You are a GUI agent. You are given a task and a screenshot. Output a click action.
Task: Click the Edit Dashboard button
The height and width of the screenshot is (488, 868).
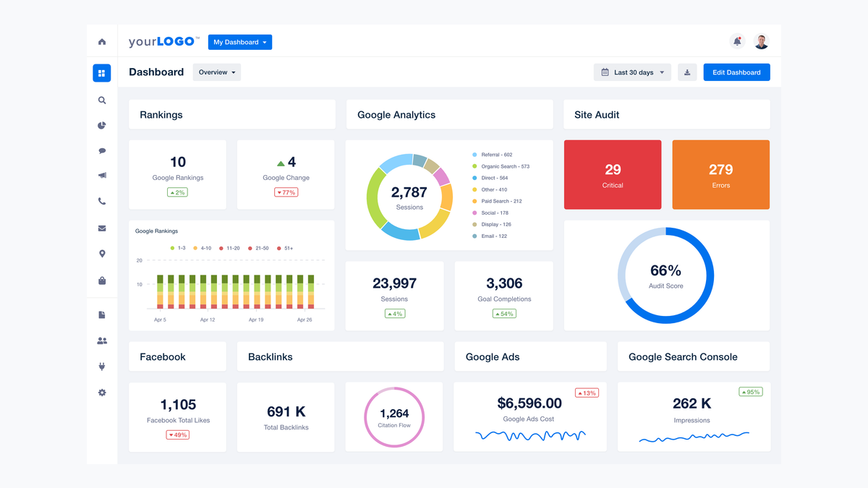click(736, 72)
